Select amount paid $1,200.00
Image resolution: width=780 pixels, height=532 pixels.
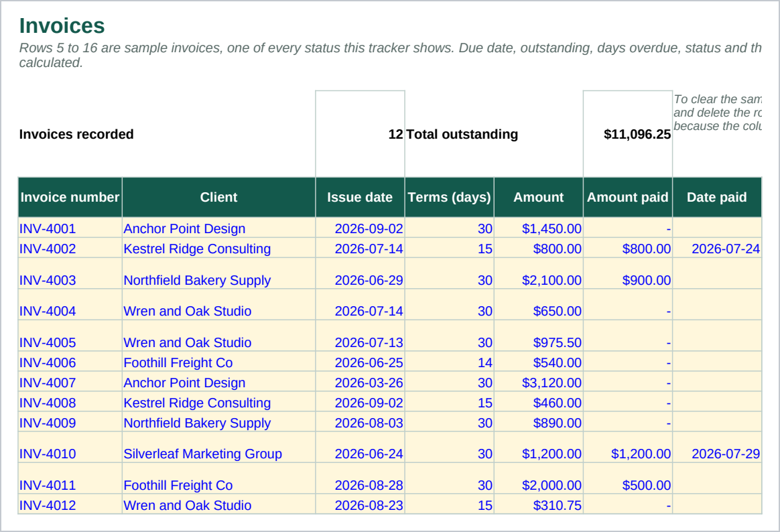628,448
